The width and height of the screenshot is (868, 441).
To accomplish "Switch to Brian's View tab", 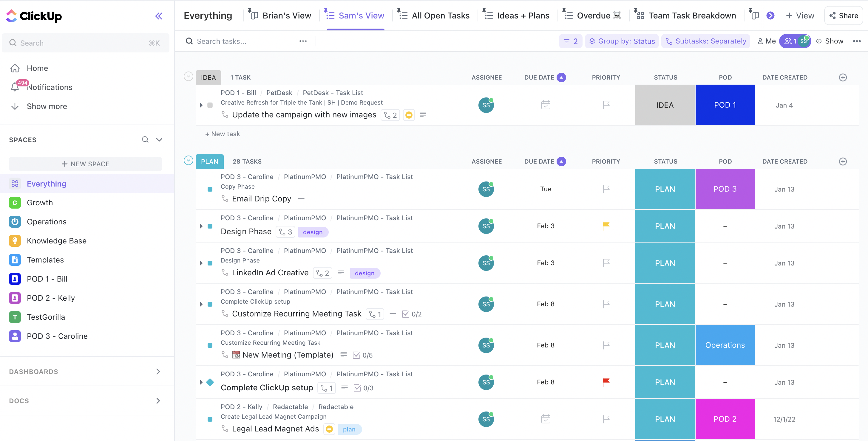I will click(279, 15).
